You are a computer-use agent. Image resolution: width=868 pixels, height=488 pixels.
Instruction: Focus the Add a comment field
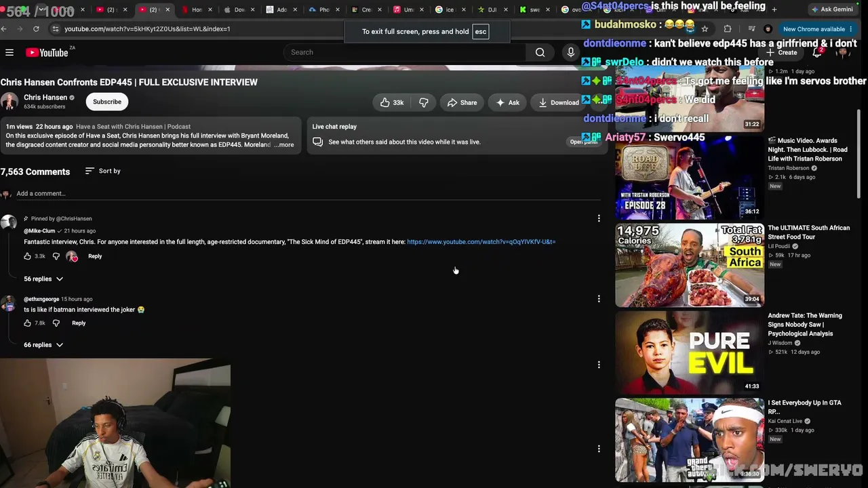[309, 194]
